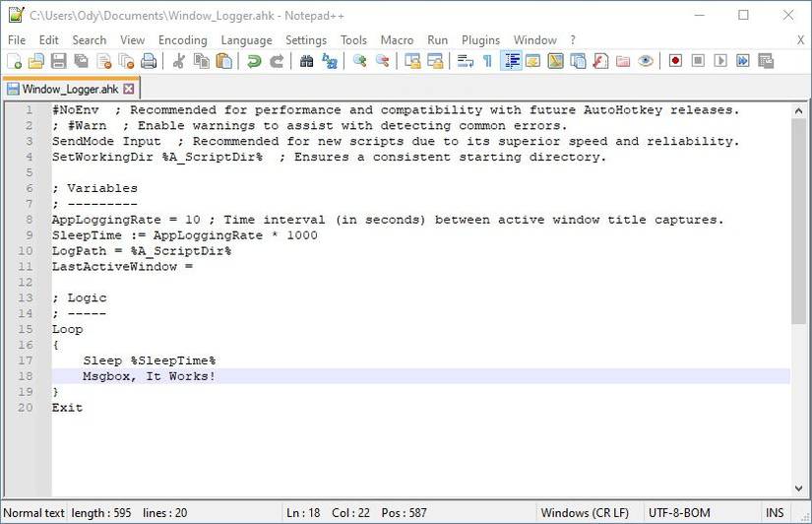Toggle Word Wrap toolbar icon
The height and width of the screenshot is (524, 812).
pyautogui.click(x=465, y=61)
